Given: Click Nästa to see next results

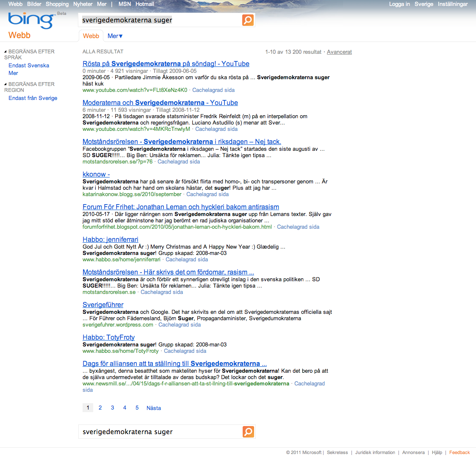Looking at the screenshot, I should [154, 408].
